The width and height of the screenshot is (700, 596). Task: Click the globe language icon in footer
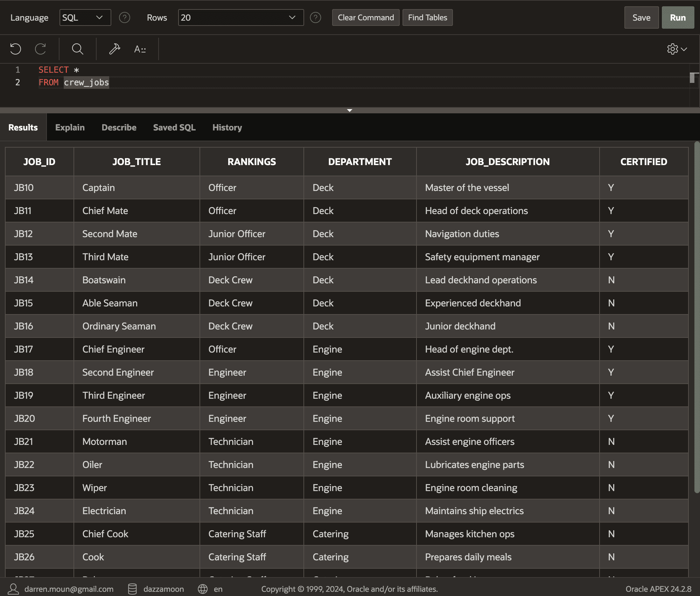pyautogui.click(x=203, y=589)
